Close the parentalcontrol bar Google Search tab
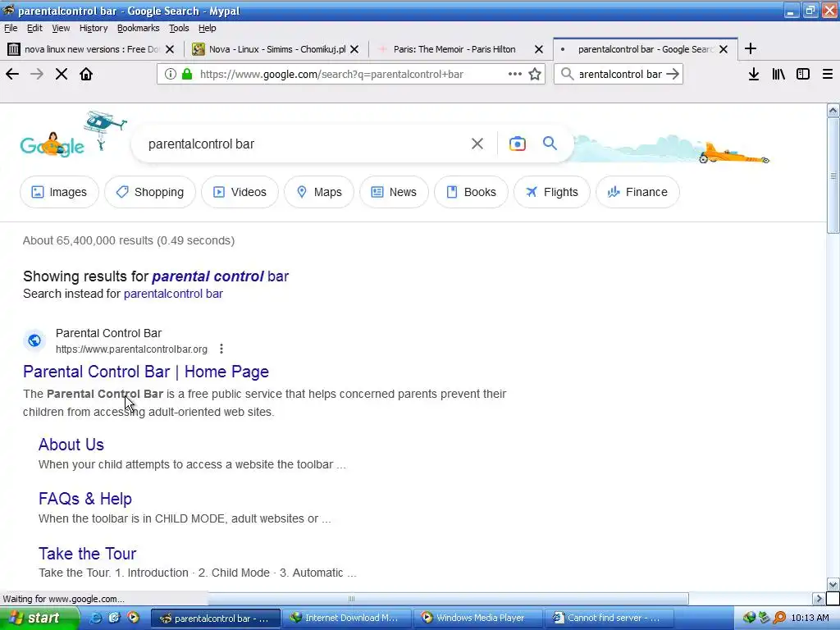The image size is (840, 630). point(724,49)
